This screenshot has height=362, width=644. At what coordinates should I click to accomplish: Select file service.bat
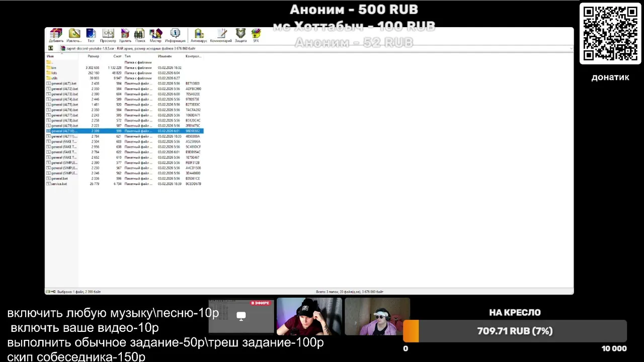[x=124, y=184]
